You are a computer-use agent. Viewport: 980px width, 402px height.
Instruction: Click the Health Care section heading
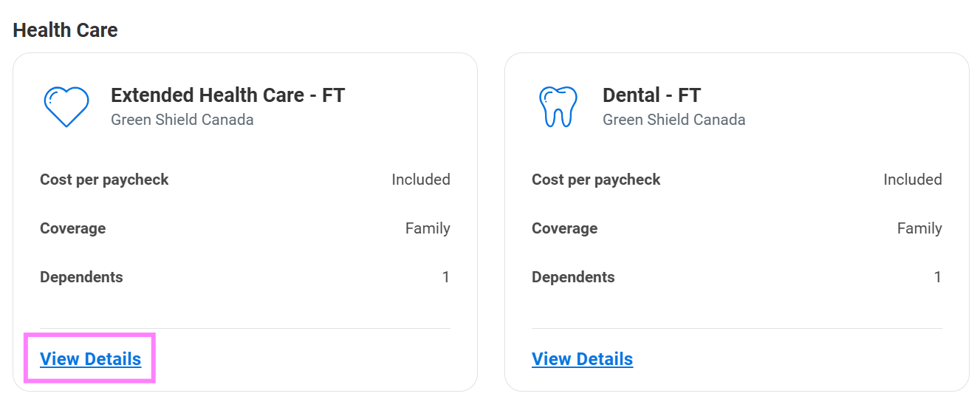[65, 30]
